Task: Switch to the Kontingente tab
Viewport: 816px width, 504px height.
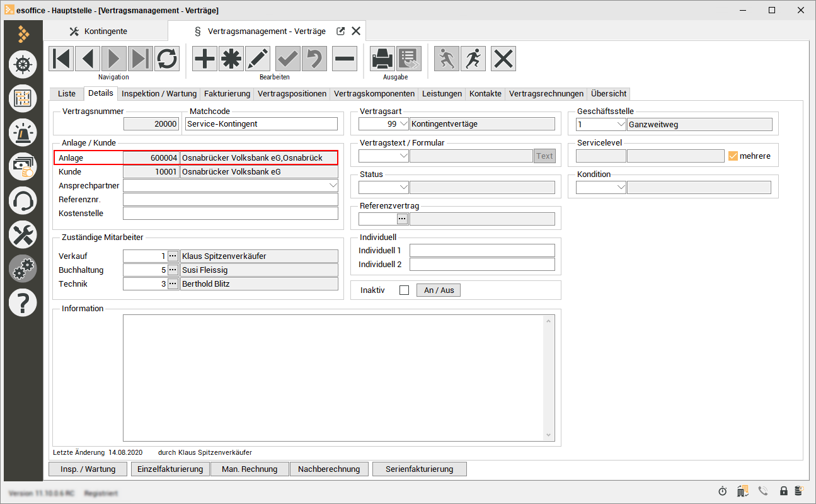Action: click(x=105, y=31)
